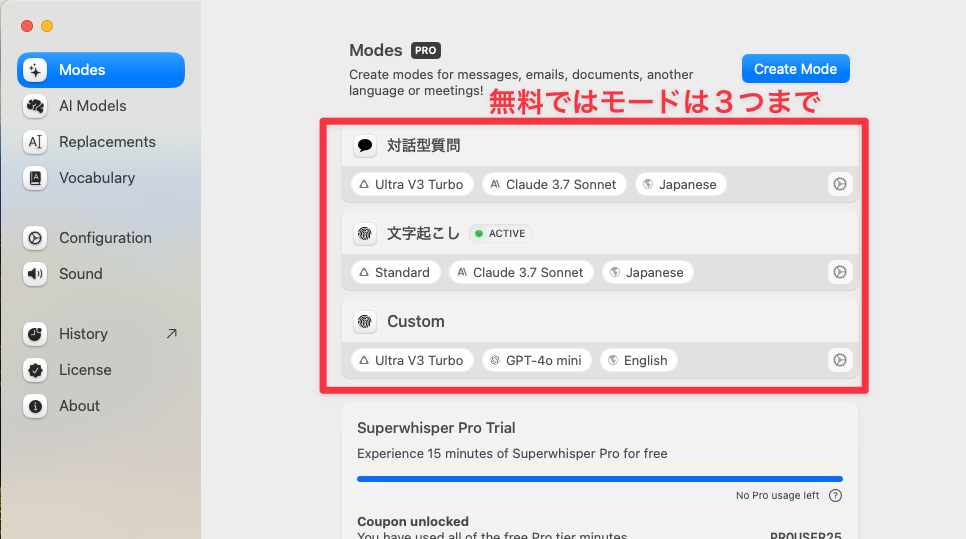
Task: Select the 文字起こし mode title
Action: [423, 233]
